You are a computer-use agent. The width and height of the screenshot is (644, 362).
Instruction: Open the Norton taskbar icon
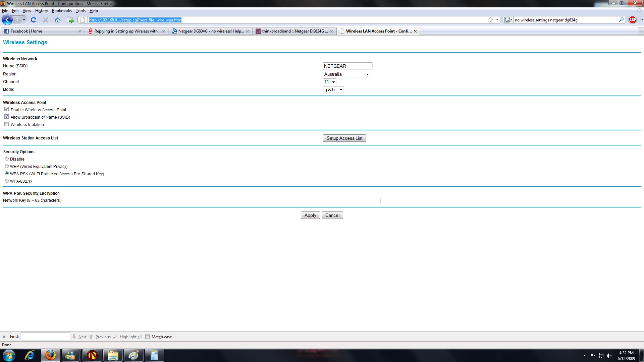(x=92, y=355)
